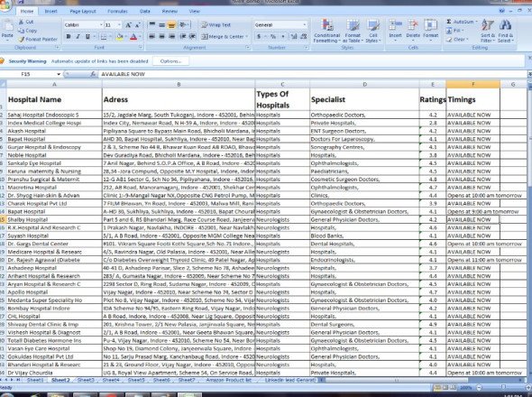Decrease font size with Shrink Font icon
The height and width of the screenshot is (397, 532).
(x=137, y=25)
